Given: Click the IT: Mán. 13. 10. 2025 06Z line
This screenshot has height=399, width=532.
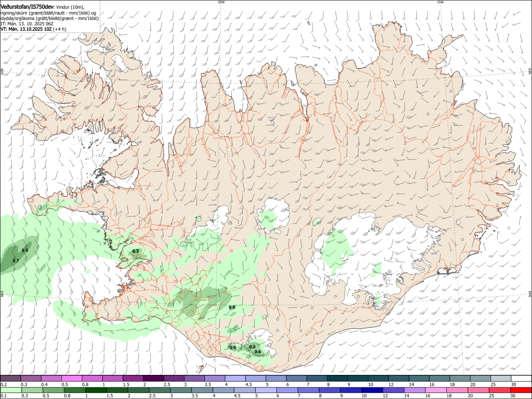Looking at the screenshot, I should coord(27,24).
